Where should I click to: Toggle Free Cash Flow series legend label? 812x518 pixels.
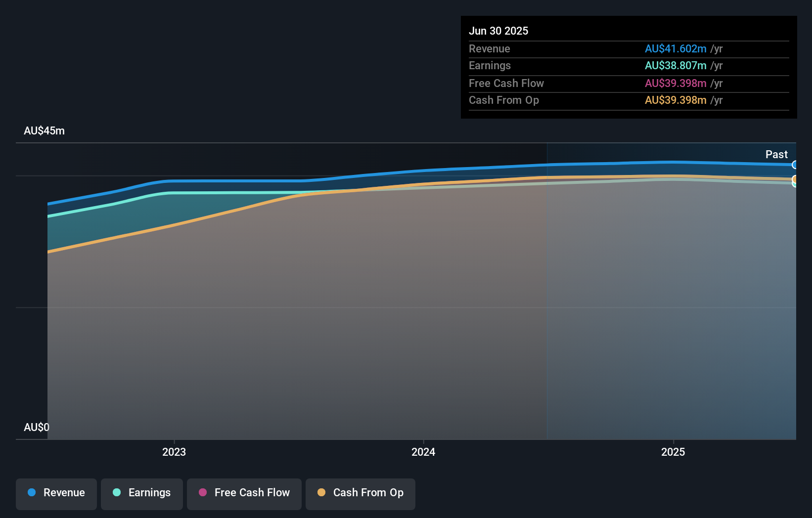click(252, 492)
